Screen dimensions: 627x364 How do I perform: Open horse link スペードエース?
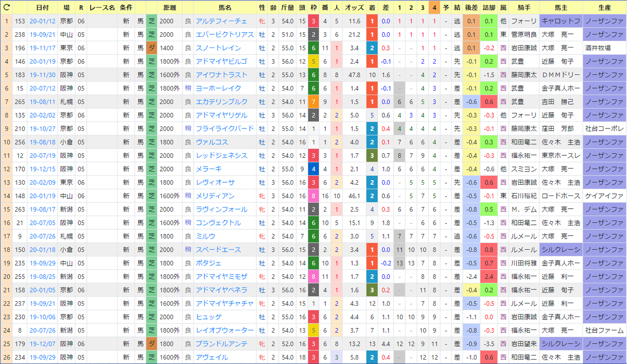point(218,250)
